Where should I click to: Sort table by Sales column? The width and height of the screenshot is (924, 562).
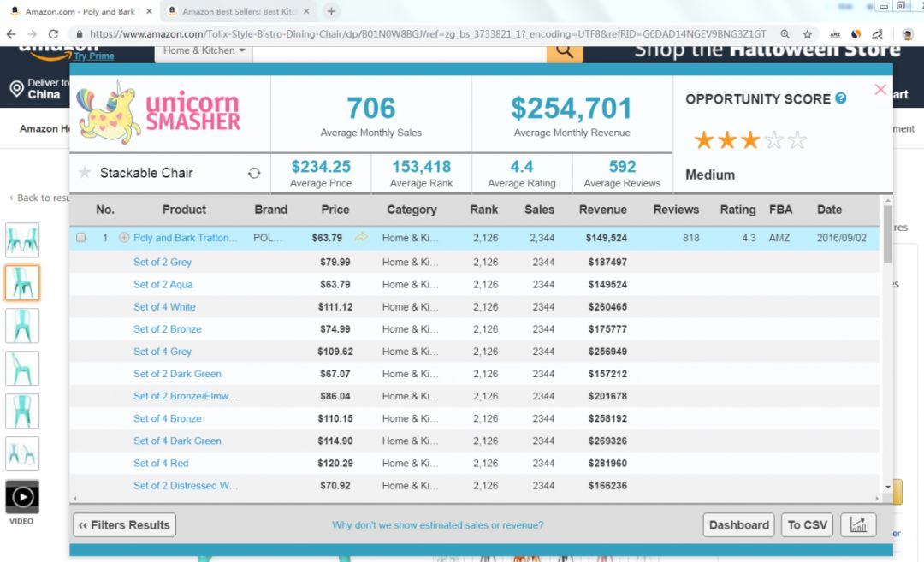(x=539, y=209)
